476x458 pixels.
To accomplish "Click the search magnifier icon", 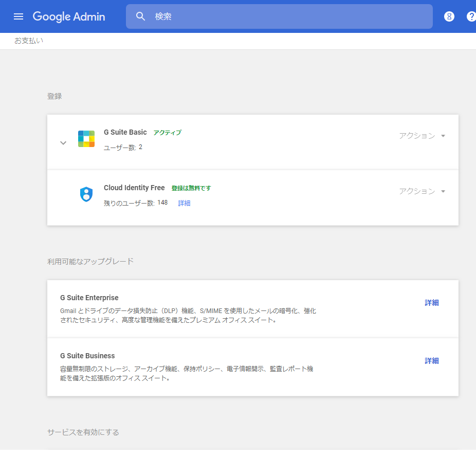I will (x=140, y=16).
